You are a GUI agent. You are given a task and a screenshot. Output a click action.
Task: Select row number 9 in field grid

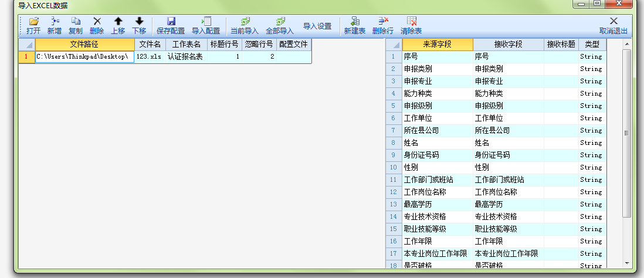click(394, 155)
